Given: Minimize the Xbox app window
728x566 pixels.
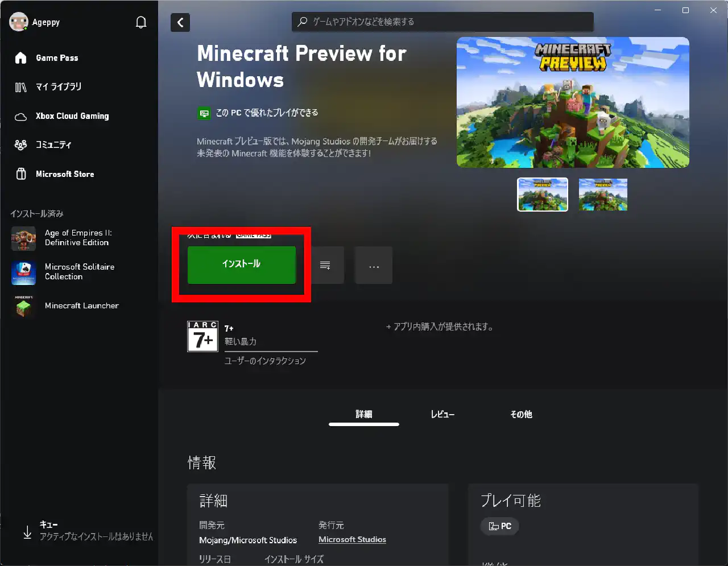Looking at the screenshot, I should [x=658, y=10].
